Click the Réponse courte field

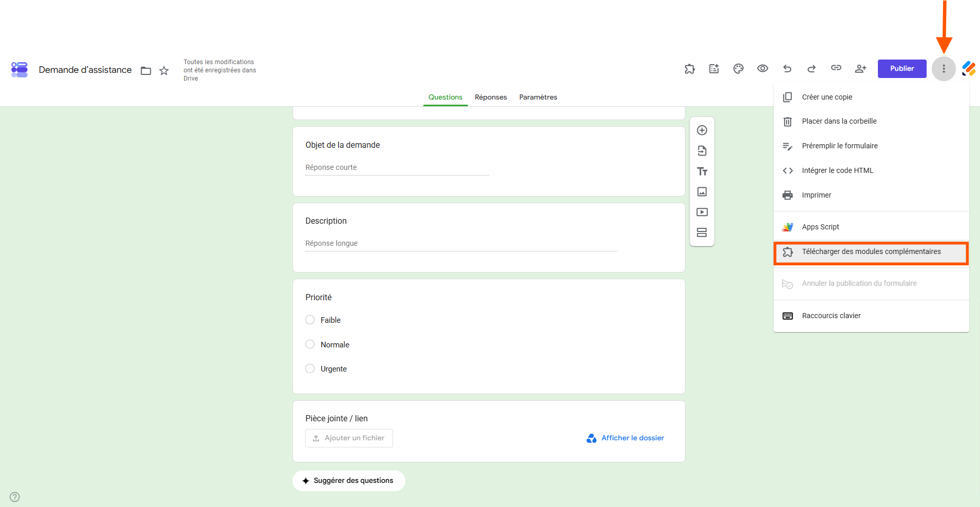397,168
